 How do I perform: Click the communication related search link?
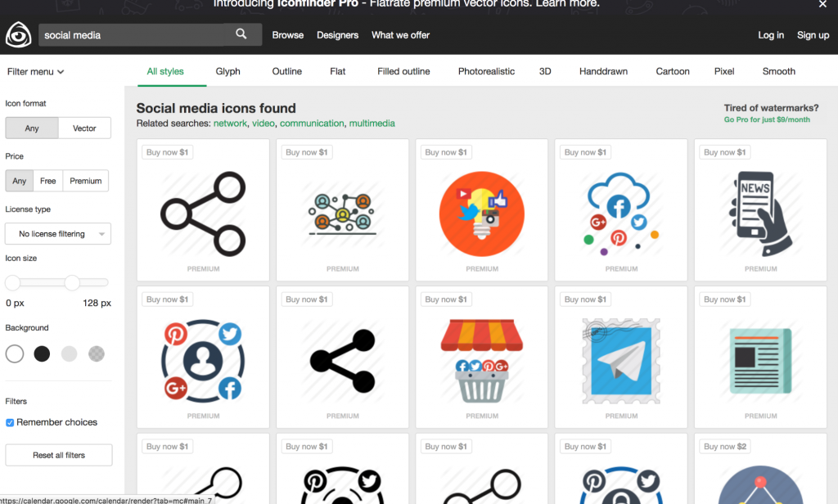click(x=312, y=124)
